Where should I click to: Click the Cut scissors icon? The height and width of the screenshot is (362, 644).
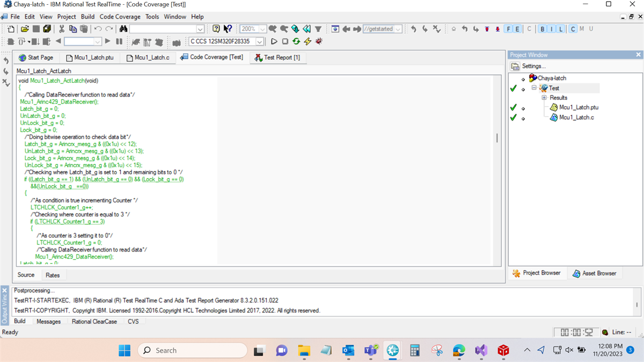62,29
